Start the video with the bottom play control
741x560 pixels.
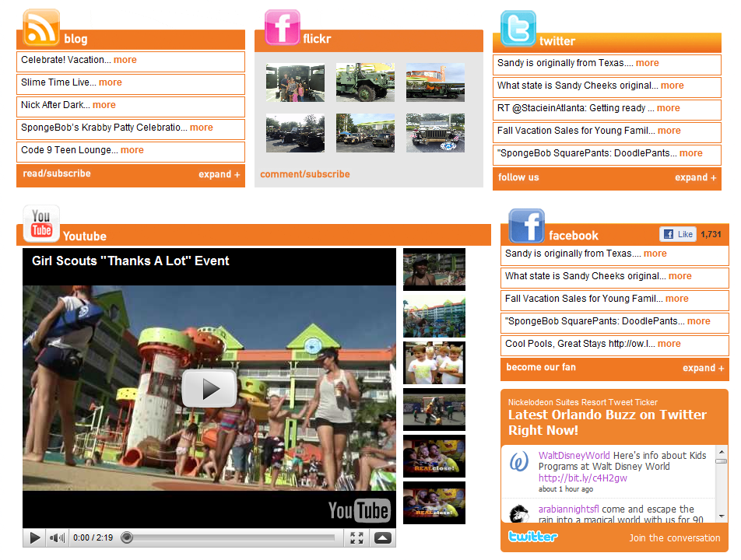(34, 537)
